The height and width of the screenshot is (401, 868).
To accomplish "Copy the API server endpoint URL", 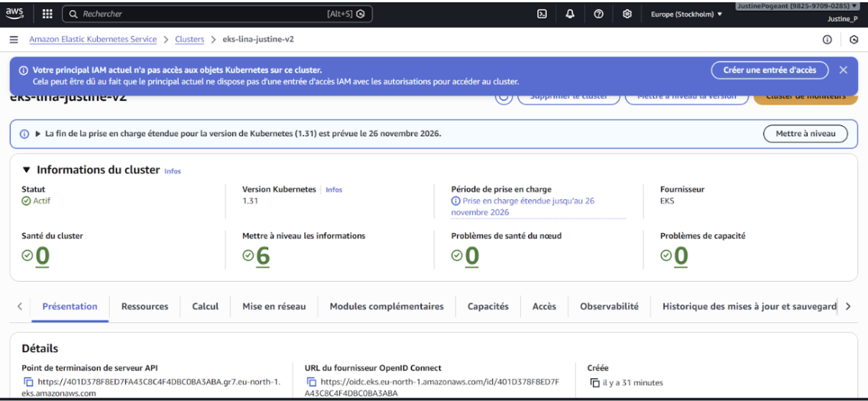I will [29, 382].
